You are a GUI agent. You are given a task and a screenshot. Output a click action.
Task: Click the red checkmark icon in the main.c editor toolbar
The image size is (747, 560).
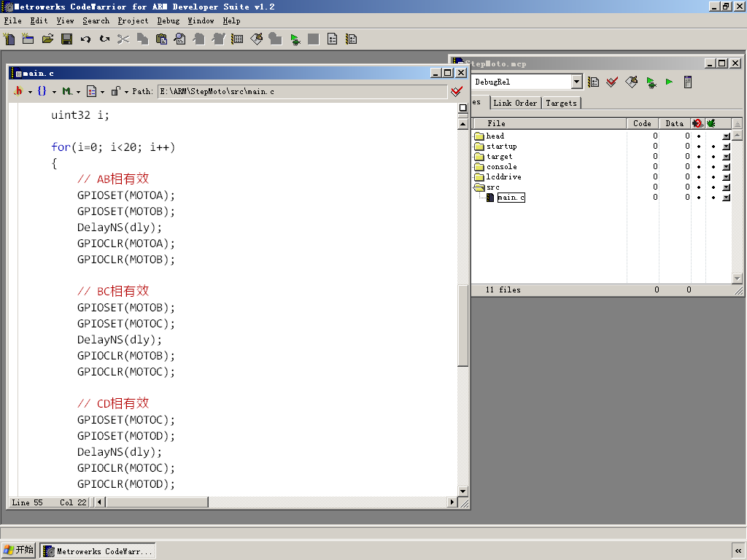click(x=457, y=91)
